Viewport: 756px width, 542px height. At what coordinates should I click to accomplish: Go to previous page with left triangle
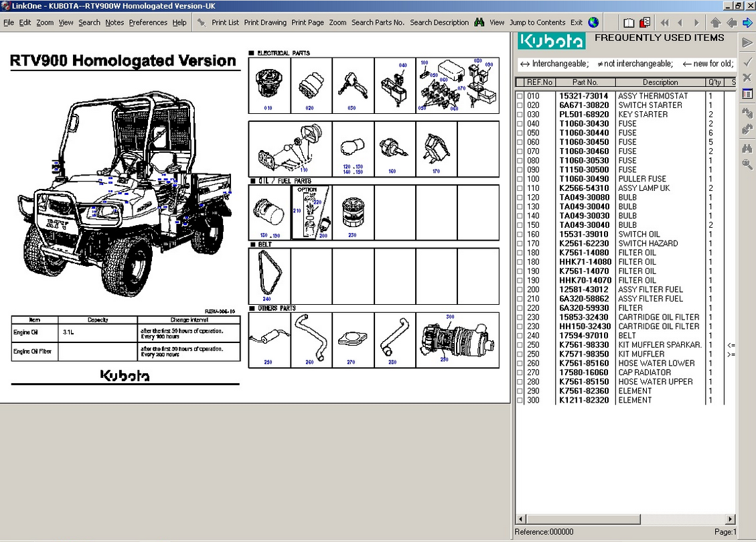coord(680,23)
